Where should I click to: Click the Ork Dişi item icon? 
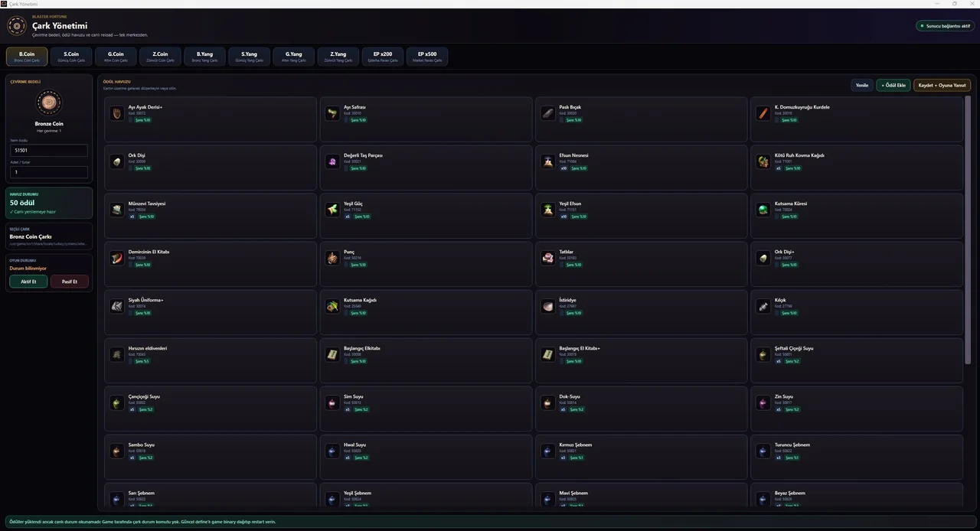tap(116, 161)
